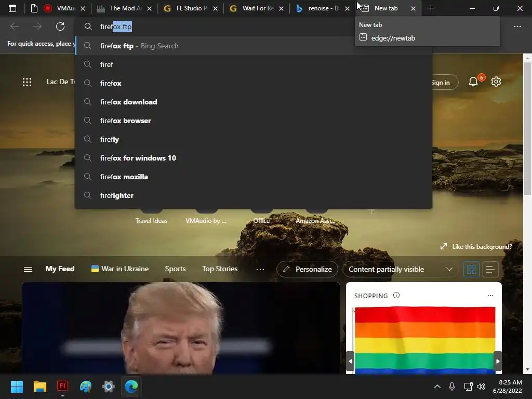Click the microphone tray icon

coord(452,387)
